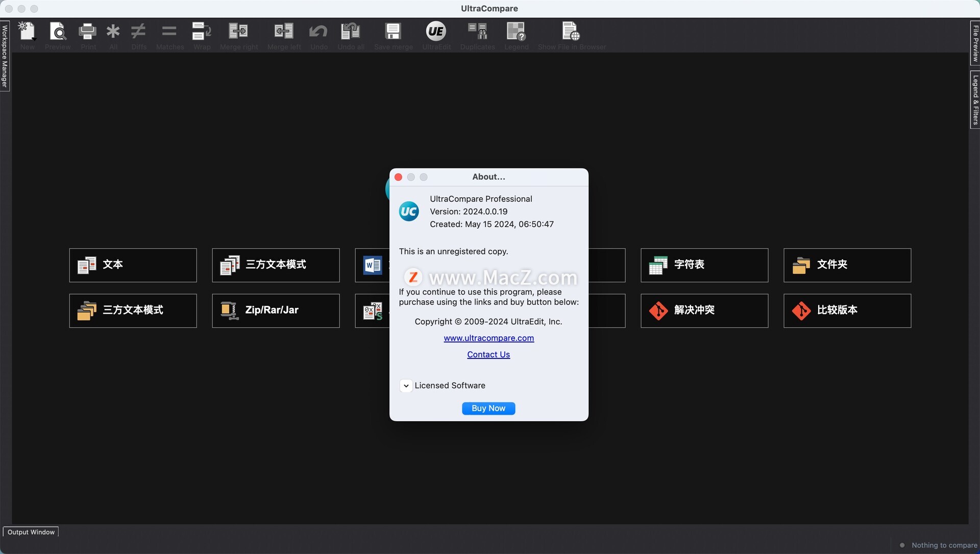Toggle Wrap in the toolbar
Screen dimensions: 980x554
pos(202,32)
